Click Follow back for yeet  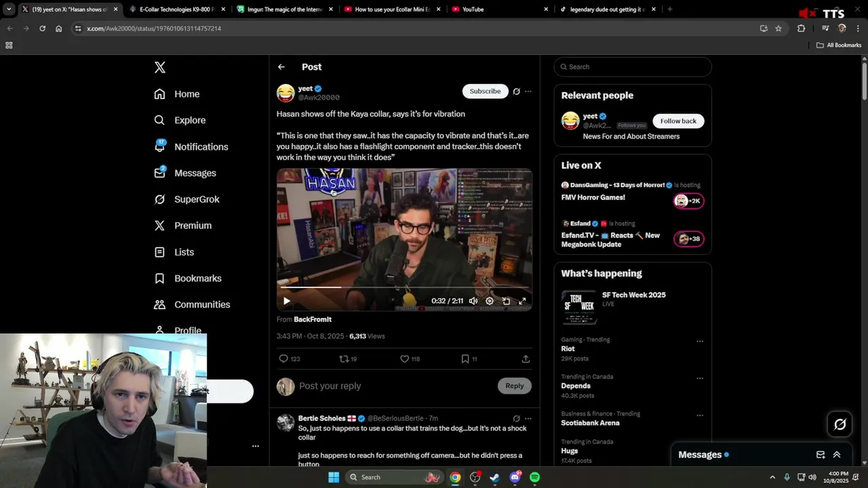pyautogui.click(x=678, y=121)
